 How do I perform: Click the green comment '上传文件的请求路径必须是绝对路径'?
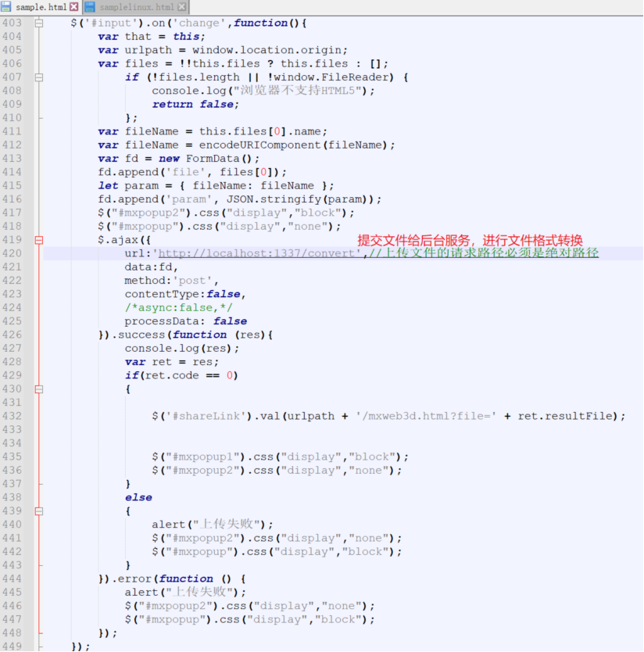[490, 253]
